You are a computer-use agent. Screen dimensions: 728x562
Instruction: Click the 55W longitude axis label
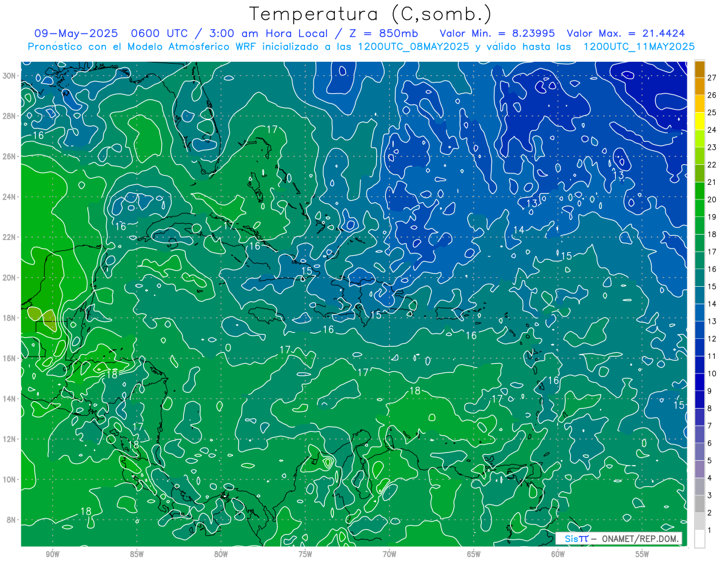642,554
